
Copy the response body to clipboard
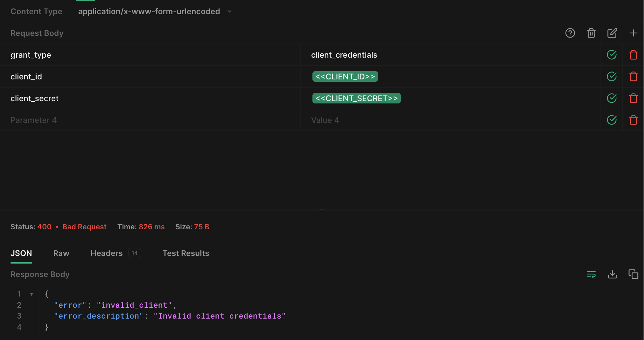point(633,274)
